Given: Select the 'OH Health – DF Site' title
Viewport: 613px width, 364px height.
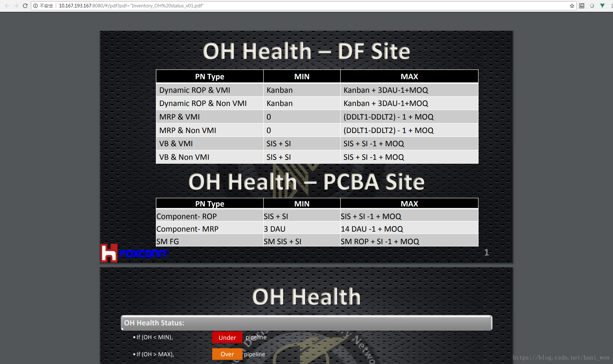Looking at the screenshot, I should [306, 51].
